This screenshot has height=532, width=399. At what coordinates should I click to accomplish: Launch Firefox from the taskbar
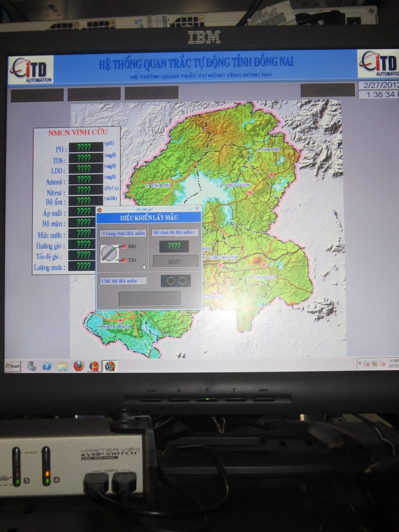[x=78, y=366]
